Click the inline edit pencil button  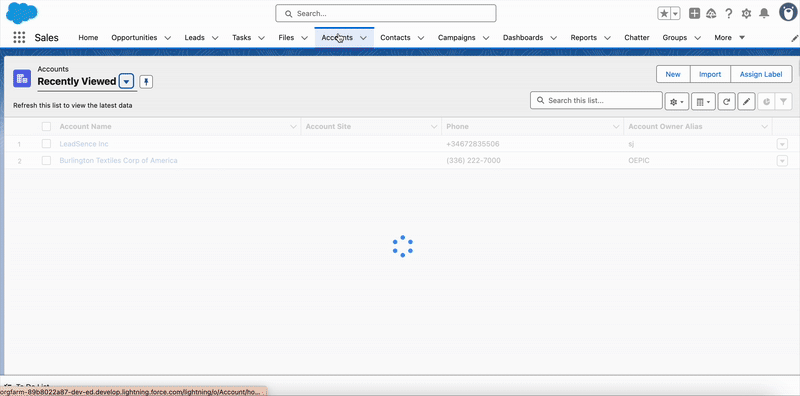click(746, 102)
